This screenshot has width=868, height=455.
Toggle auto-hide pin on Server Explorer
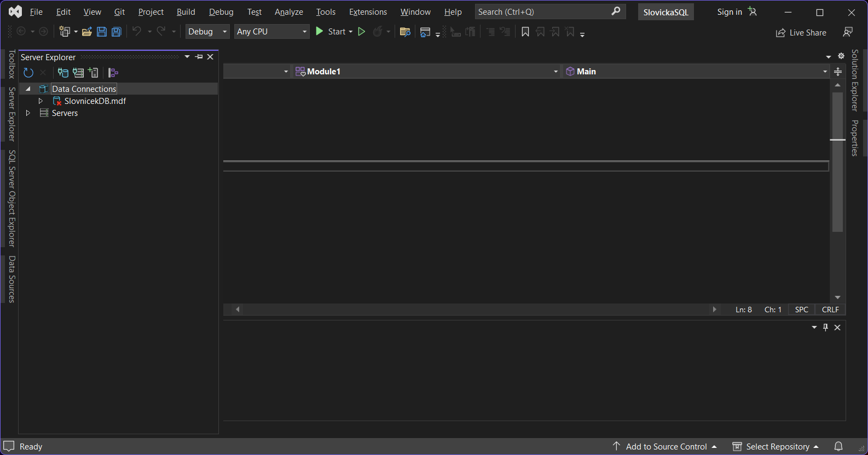click(199, 57)
